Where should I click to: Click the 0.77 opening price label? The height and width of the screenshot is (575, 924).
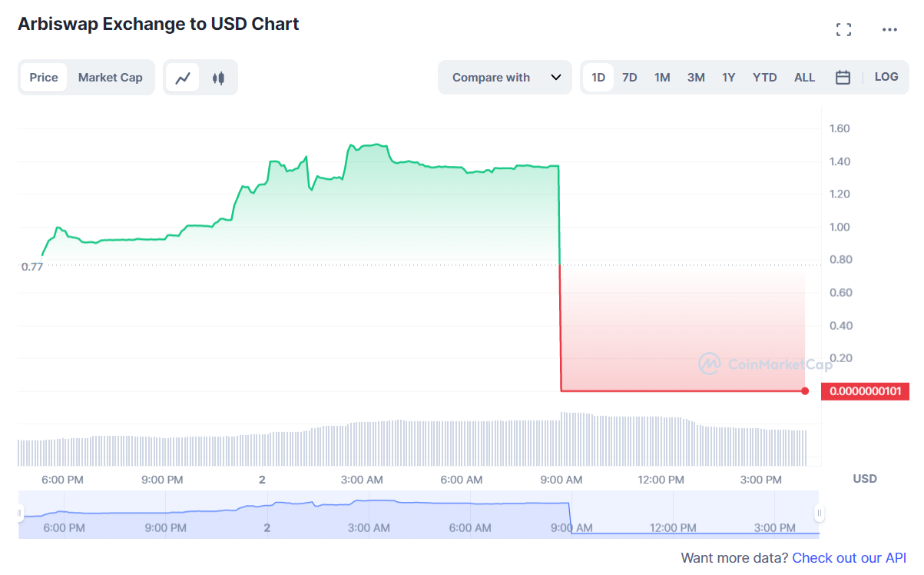tap(32, 267)
